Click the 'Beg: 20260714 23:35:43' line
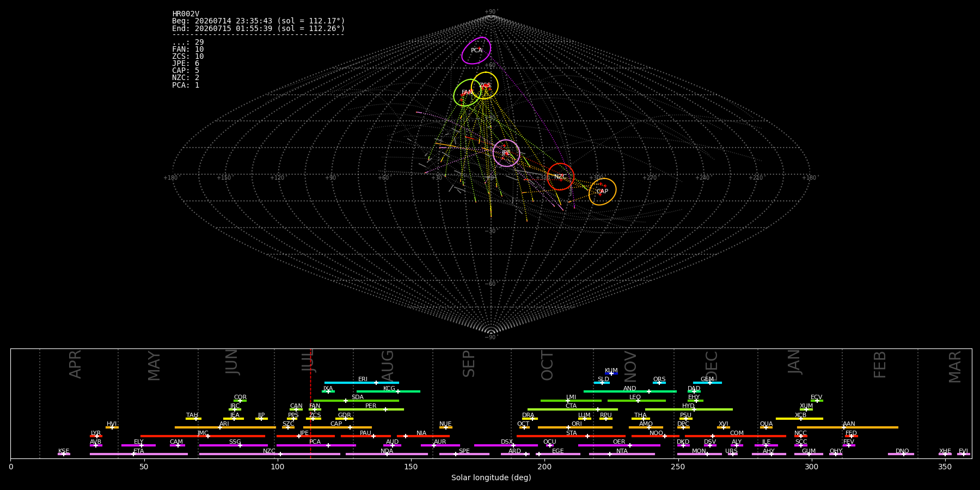980x490 pixels. pos(259,21)
